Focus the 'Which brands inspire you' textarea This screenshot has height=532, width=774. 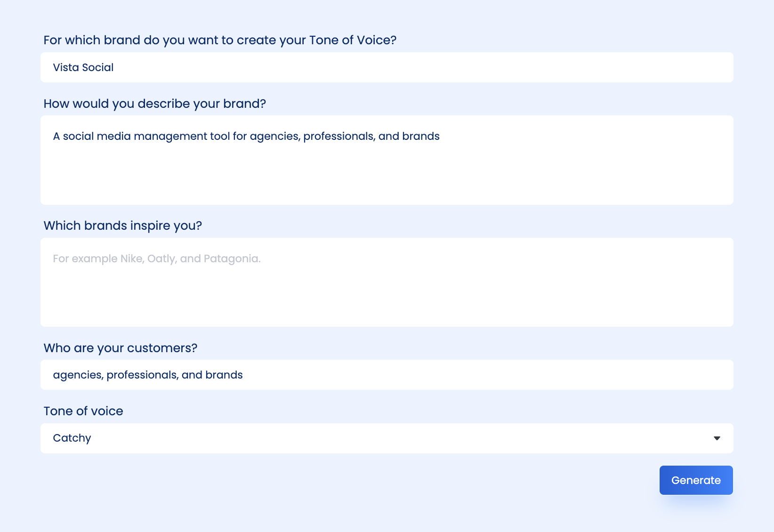tap(386, 282)
